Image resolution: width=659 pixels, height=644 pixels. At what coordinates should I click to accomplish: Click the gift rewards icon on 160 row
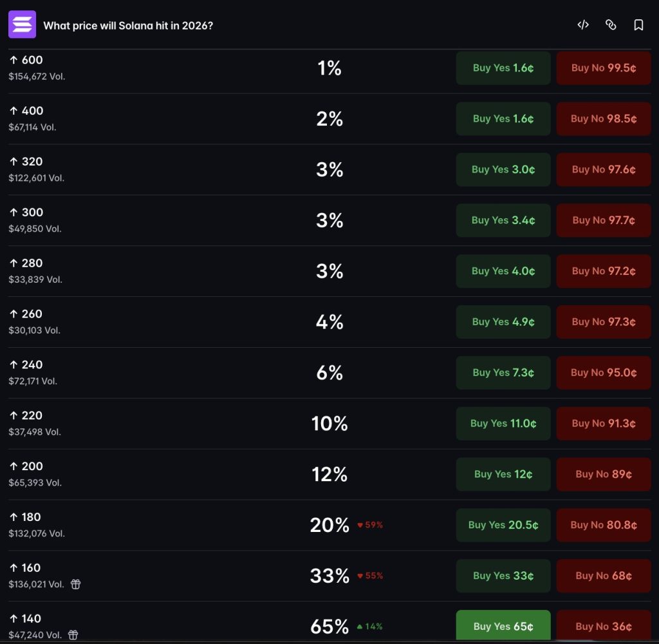76,584
